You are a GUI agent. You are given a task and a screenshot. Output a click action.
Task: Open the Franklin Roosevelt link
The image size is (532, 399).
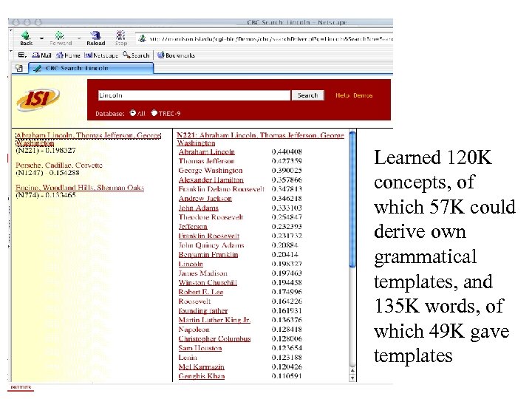[x=209, y=236]
